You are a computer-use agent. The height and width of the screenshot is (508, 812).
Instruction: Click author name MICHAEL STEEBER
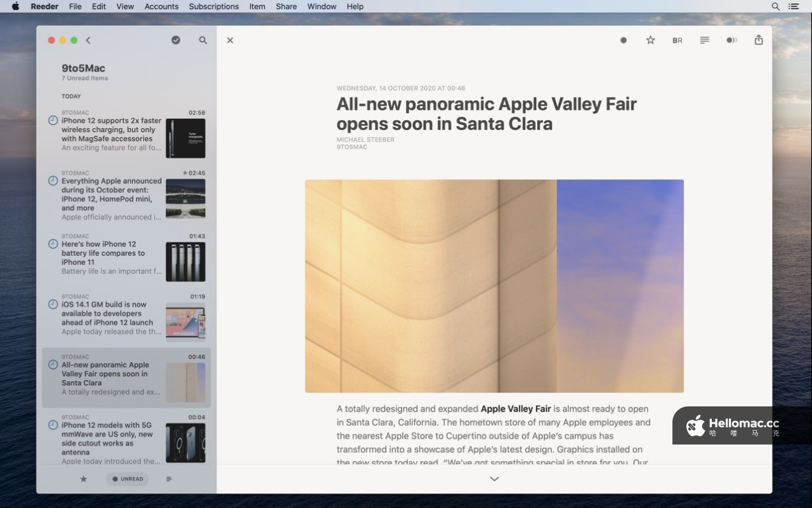click(x=365, y=140)
